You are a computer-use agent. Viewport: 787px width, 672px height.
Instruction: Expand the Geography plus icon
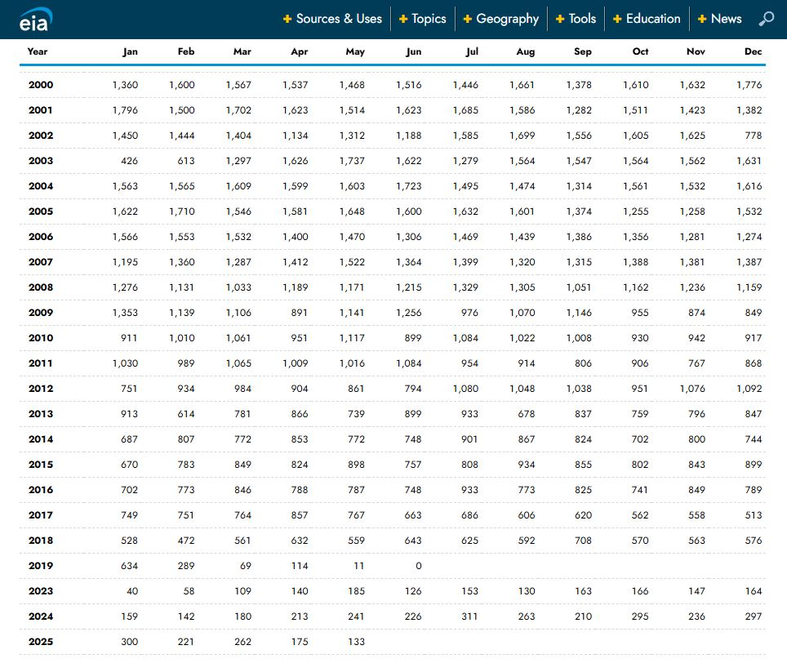467,19
